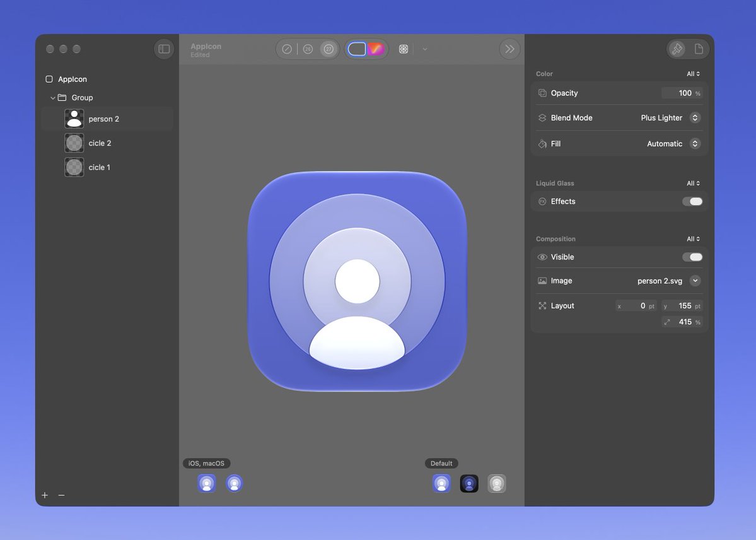The width and height of the screenshot is (756, 540).
Task: Click the Blend Mode layers icon
Action: pyautogui.click(x=542, y=118)
